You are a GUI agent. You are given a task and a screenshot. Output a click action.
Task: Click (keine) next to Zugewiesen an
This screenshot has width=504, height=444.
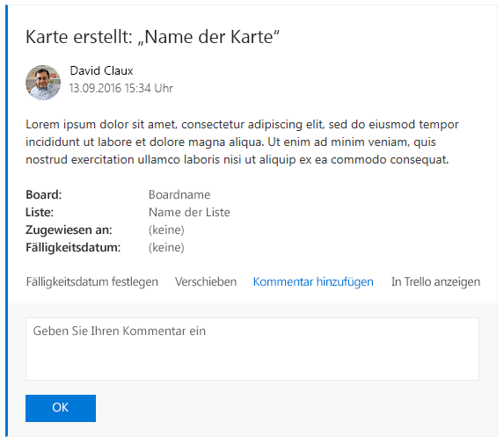point(166,230)
